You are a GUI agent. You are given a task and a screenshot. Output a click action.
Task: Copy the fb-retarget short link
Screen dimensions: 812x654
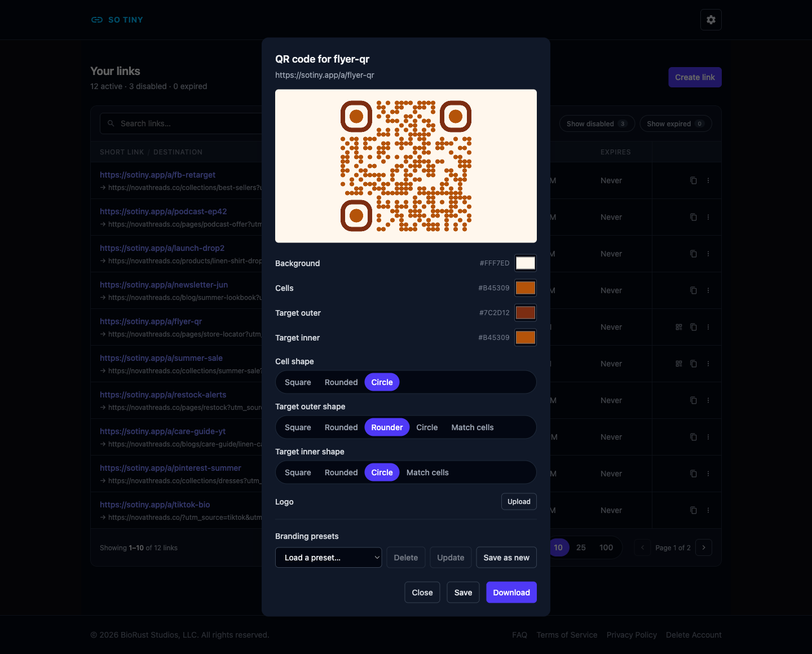coord(694,180)
